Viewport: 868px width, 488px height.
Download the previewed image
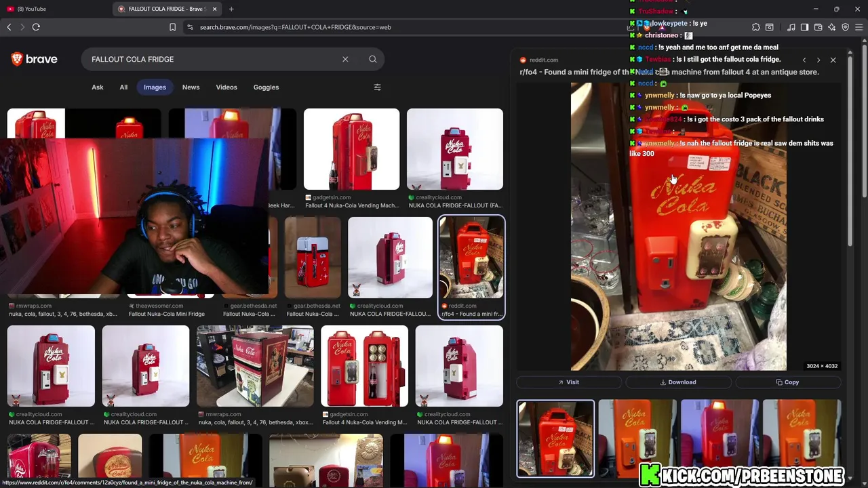tap(678, 382)
